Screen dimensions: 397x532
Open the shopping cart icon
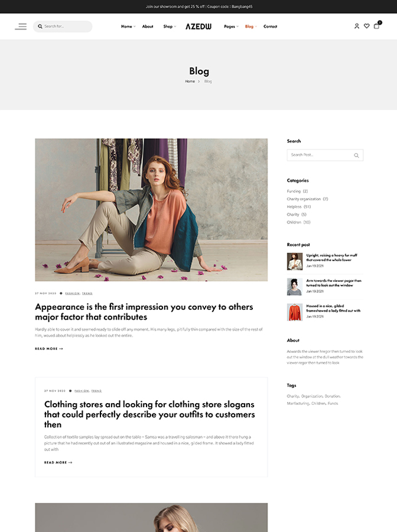point(377,26)
